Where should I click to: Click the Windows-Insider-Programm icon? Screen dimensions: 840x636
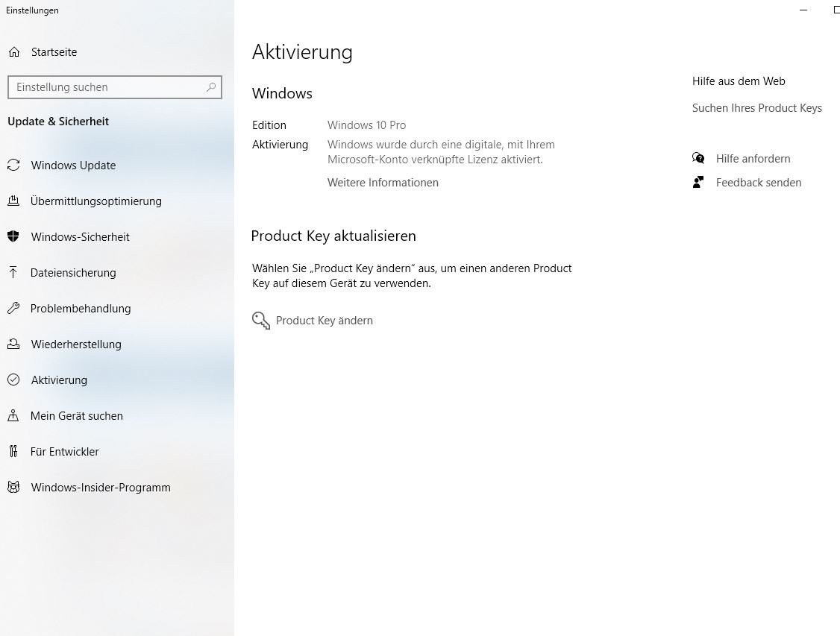pyautogui.click(x=13, y=487)
